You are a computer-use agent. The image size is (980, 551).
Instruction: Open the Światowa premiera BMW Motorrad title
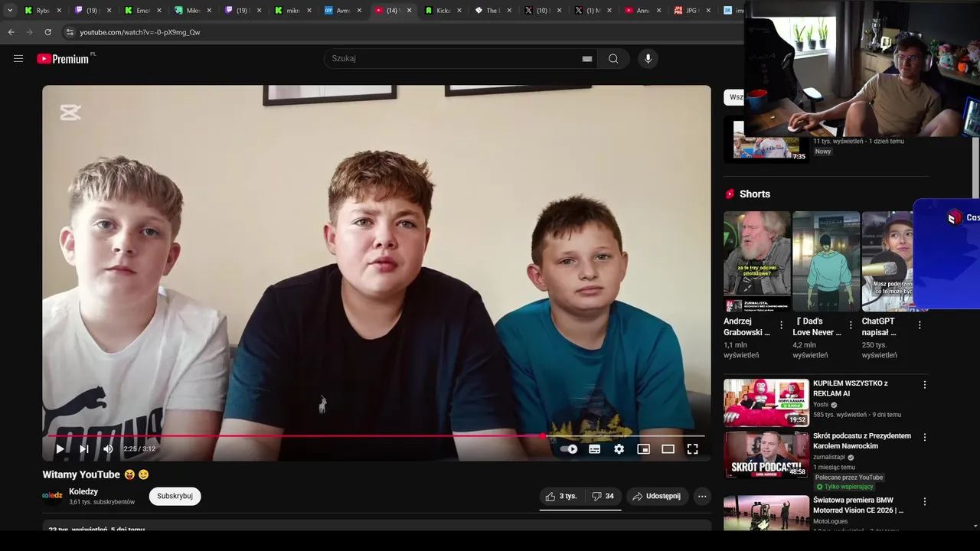pos(858,505)
